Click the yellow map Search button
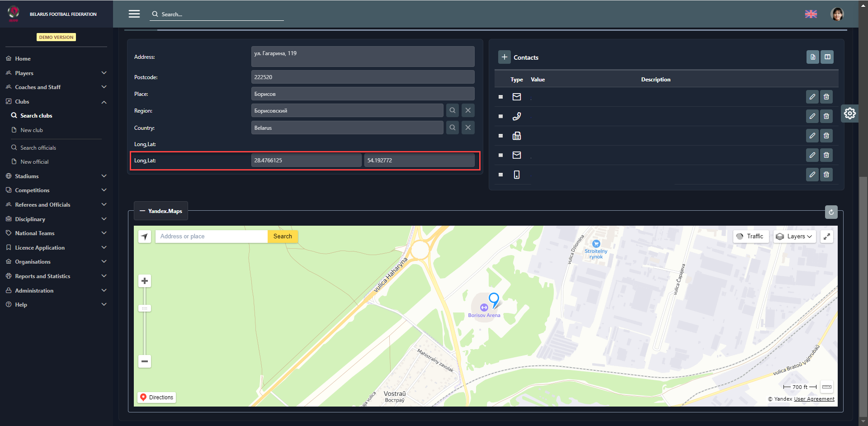Image resolution: width=868 pixels, height=426 pixels. point(283,237)
